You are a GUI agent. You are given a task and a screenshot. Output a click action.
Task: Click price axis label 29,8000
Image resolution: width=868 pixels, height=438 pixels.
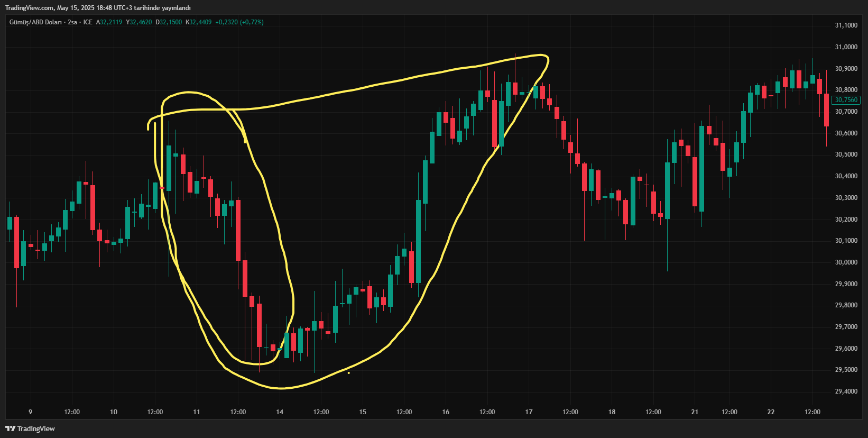click(846, 305)
